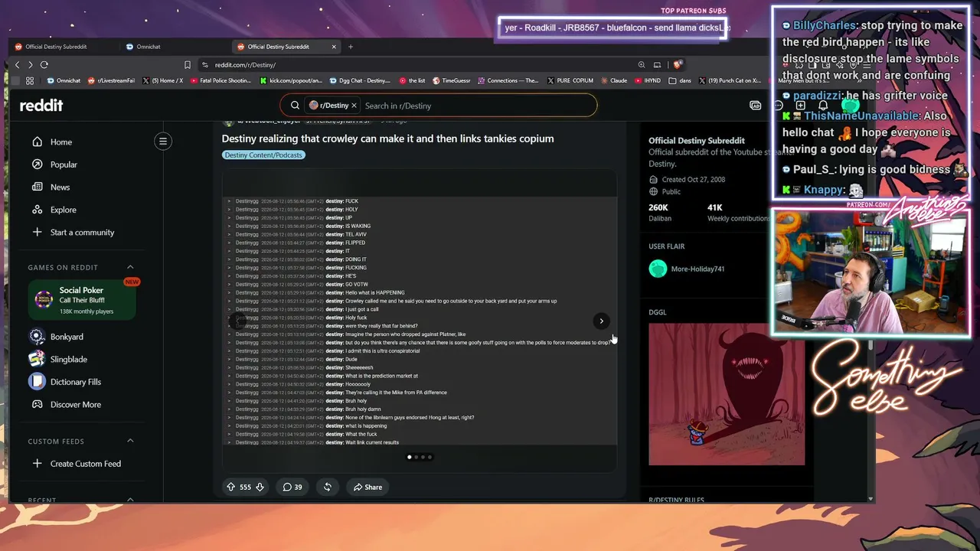
Task: Jump to second gallery image dot
Action: (x=416, y=457)
